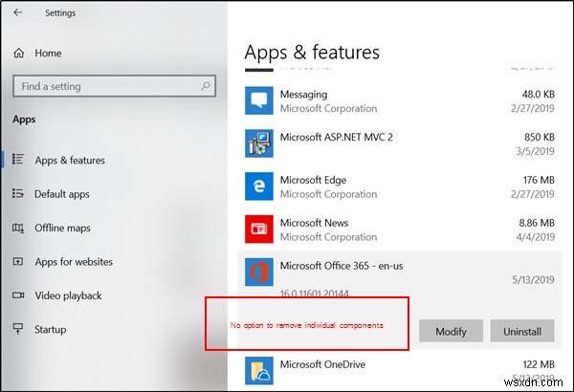Click the Microsoft Office 365 icon
Screen dimensions: 574x392
click(x=258, y=273)
